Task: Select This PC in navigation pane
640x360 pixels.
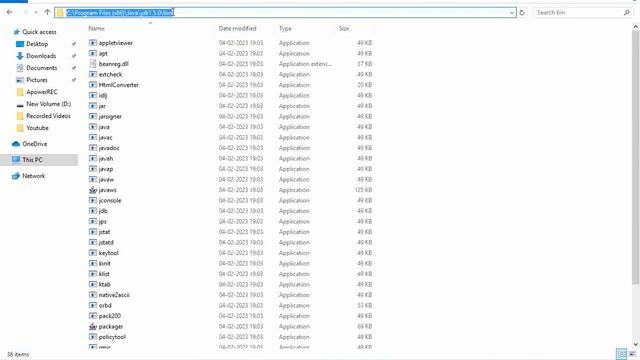Action: point(32,160)
